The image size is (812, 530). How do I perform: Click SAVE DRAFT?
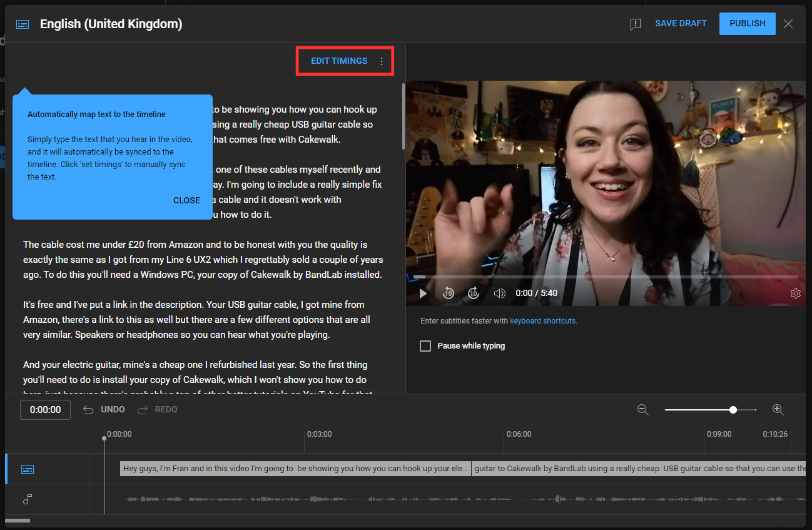[x=681, y=23]
